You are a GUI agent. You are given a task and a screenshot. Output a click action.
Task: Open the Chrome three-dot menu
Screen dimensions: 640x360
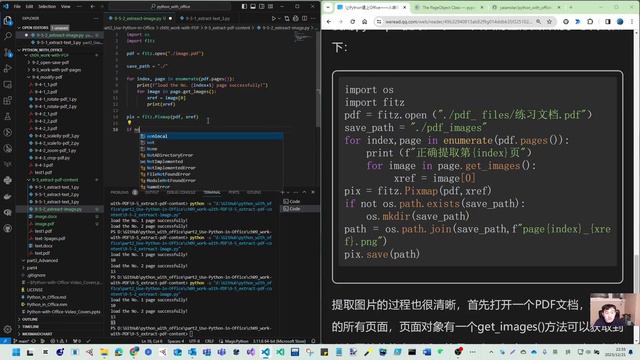[632, 22]
